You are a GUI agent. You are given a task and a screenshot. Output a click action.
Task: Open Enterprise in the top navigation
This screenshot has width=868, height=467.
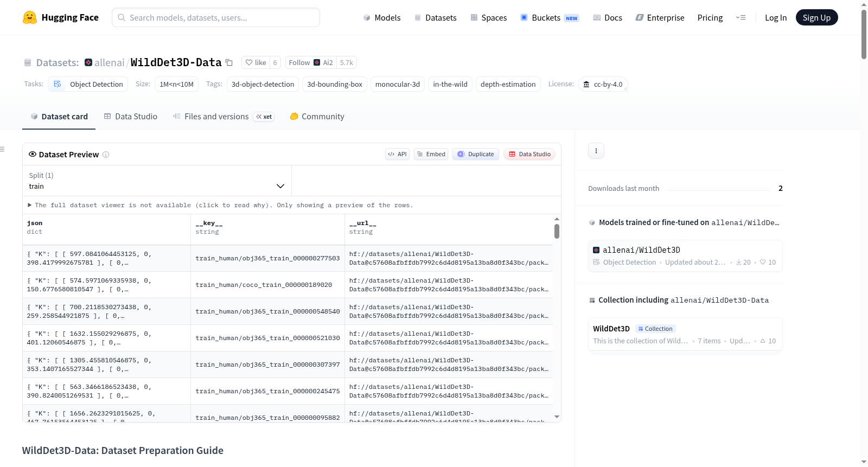(660, 17)
